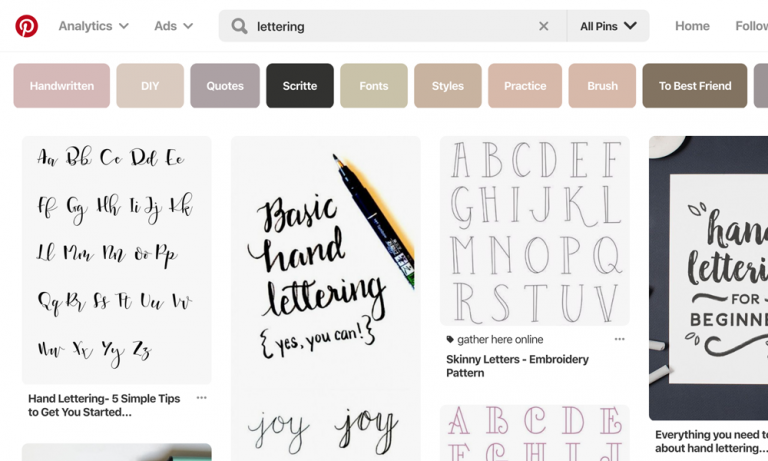Image resolution: width=768 pixels, height=461 pixels.
Task: Open the All Pins filter dropdown
Action: point(608,26)
